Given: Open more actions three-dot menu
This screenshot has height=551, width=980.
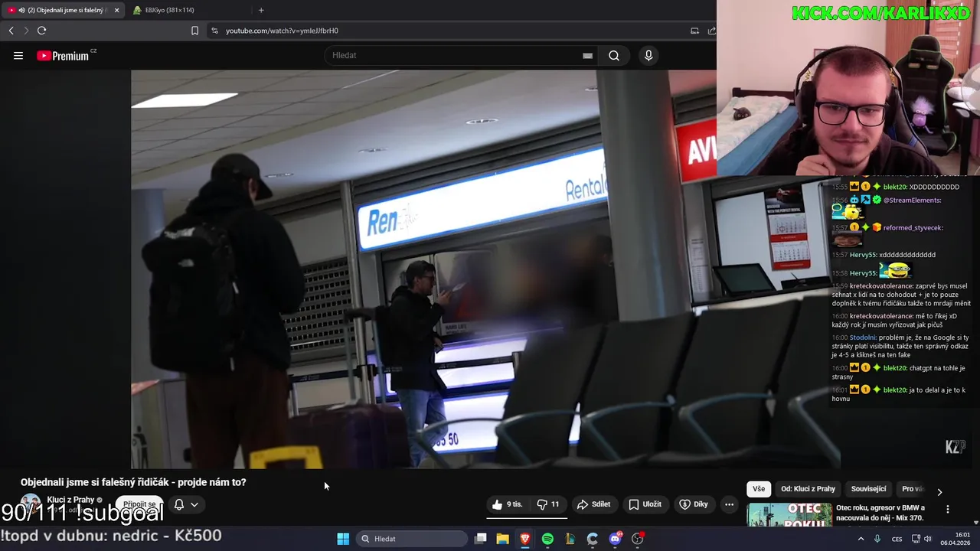Looking at the screenshot, I should tap(729, 504).
